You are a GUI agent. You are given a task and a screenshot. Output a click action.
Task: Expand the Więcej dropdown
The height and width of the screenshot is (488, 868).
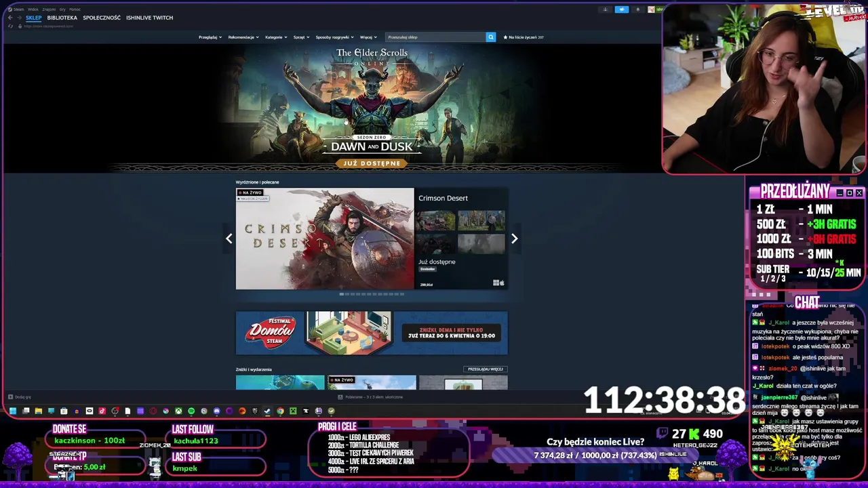pyautogui.click(x=368, y=37)
